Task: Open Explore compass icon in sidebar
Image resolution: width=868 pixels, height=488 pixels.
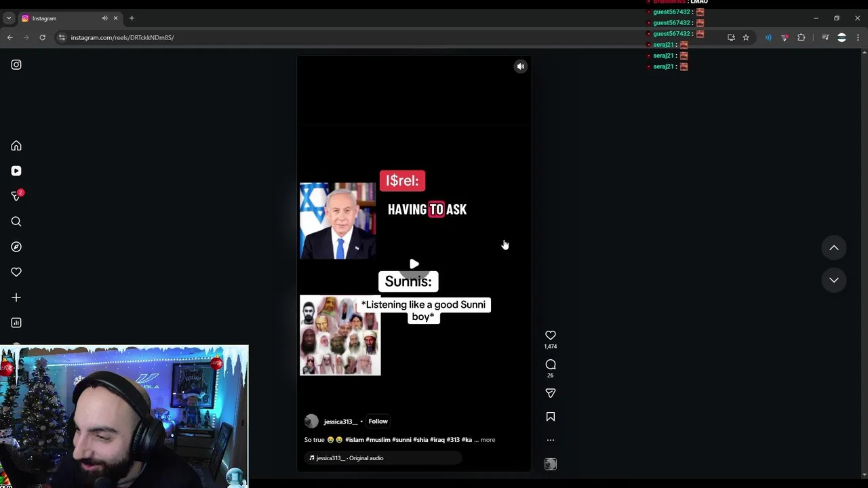Action: click(x=16, y=247)
